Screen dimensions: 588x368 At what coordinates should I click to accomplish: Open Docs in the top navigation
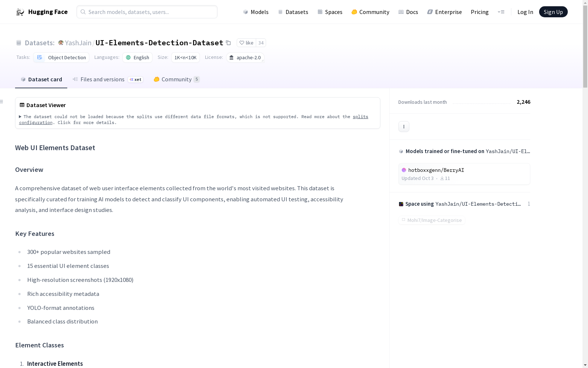pos(408,12)
